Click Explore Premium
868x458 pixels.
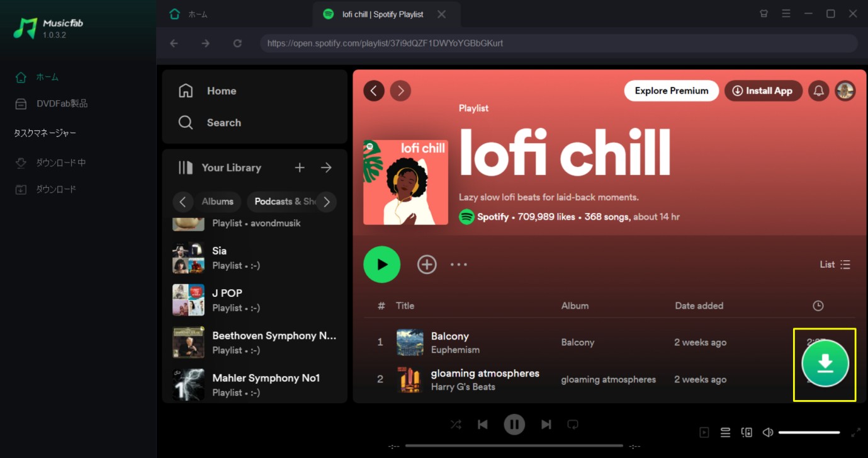click(x=672, y=91)
